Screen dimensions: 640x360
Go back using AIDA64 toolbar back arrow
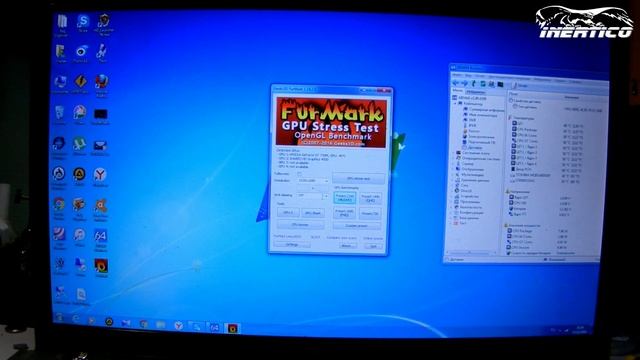pos(456,83)
